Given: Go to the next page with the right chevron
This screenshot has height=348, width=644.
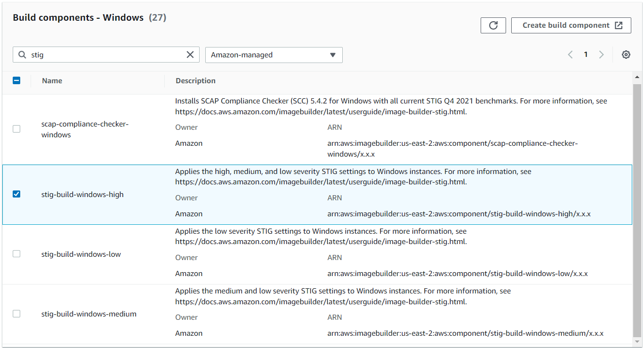Looking at the screenshot, I should coord(602,55).
